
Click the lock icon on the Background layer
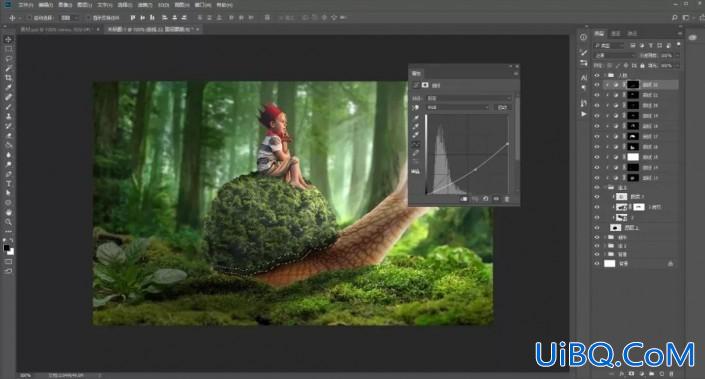(x=670, y=264)
